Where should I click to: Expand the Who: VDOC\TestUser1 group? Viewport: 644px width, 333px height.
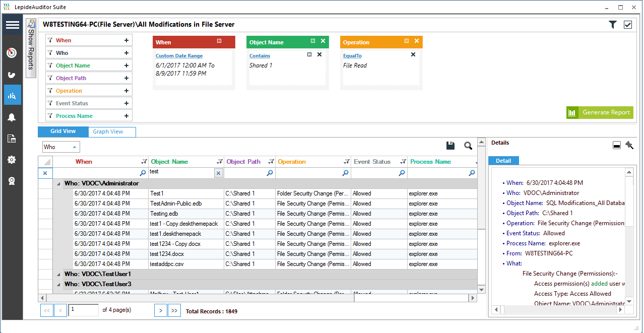pyautogui.click(x=58, y=274)
